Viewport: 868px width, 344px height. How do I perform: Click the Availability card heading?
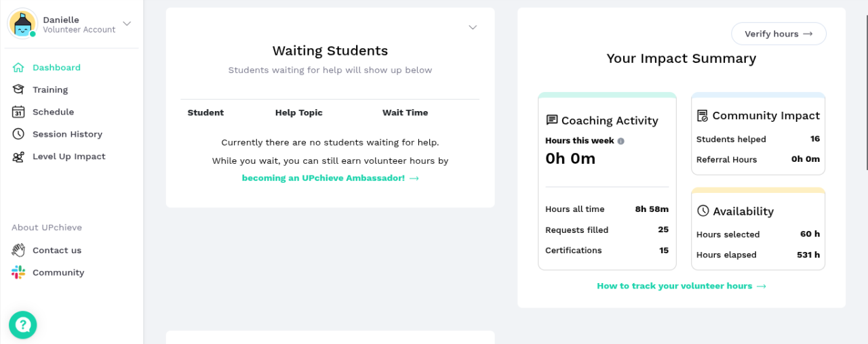[743, 211]
